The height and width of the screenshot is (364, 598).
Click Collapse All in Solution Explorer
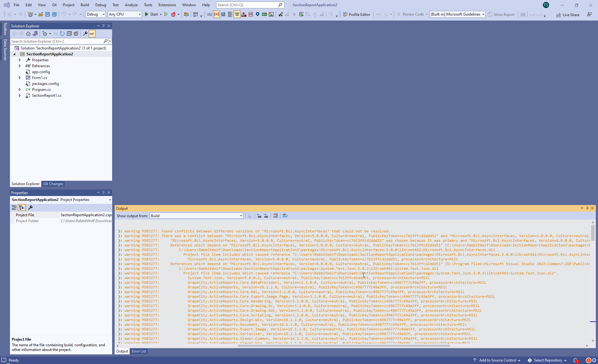point(69,34)
